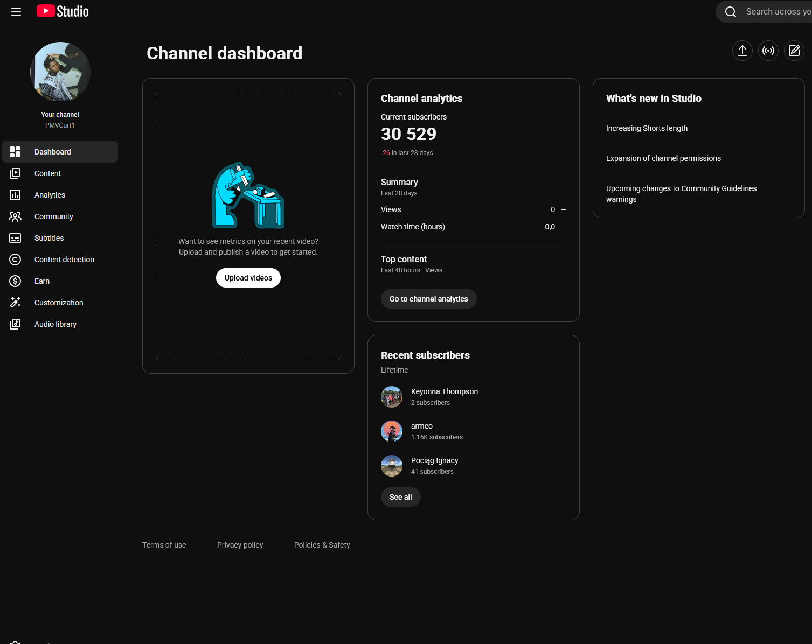Screen dimensions: 812x644
Task: Click the upload videos arrow icon
Action: click(742, 51)
